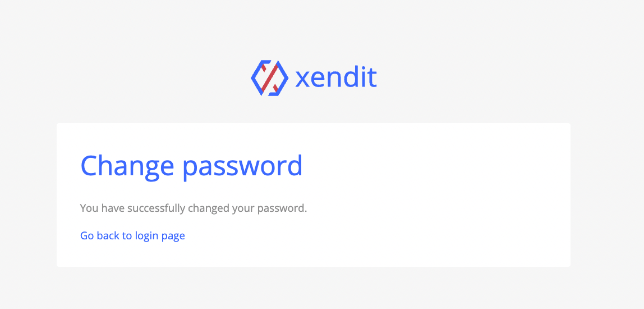This screenshot has height=309, width=644.
Task: Click the word "page" in the back link
Action: click(173, 236)
